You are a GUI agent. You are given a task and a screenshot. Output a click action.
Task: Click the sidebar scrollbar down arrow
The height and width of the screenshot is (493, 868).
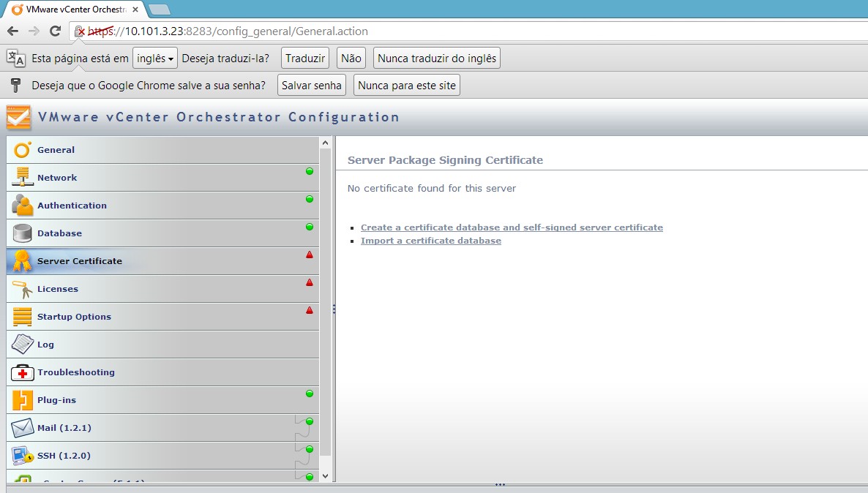[x=326, y=476]
